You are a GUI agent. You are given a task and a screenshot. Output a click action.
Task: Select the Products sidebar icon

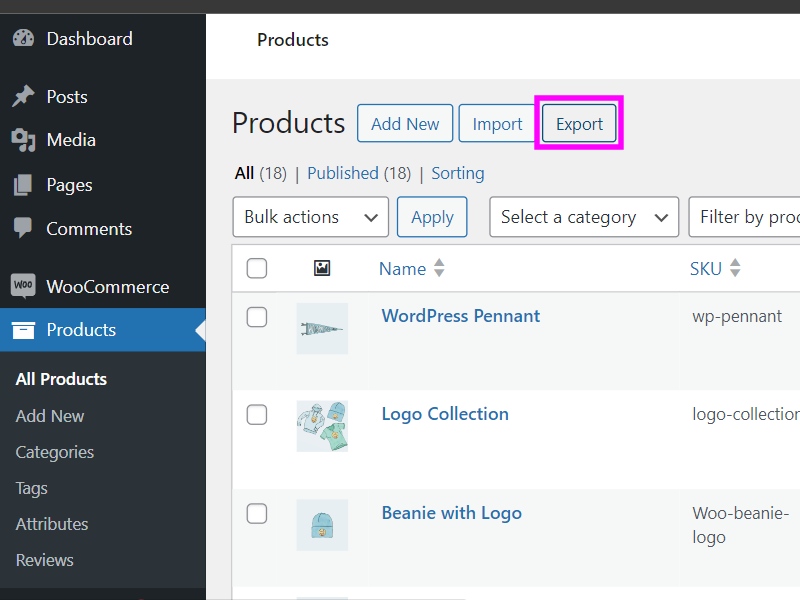click(x=24, y=330)
